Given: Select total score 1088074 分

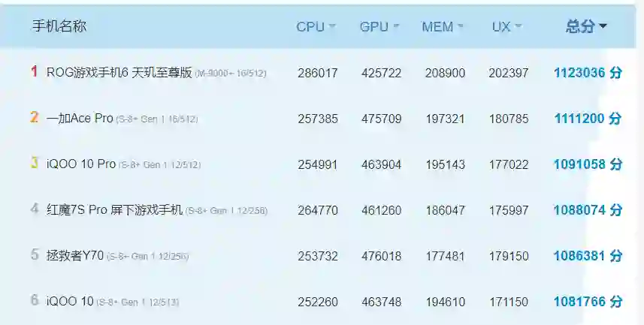Looking at the screenshot, I should click(x=588, y=210).
